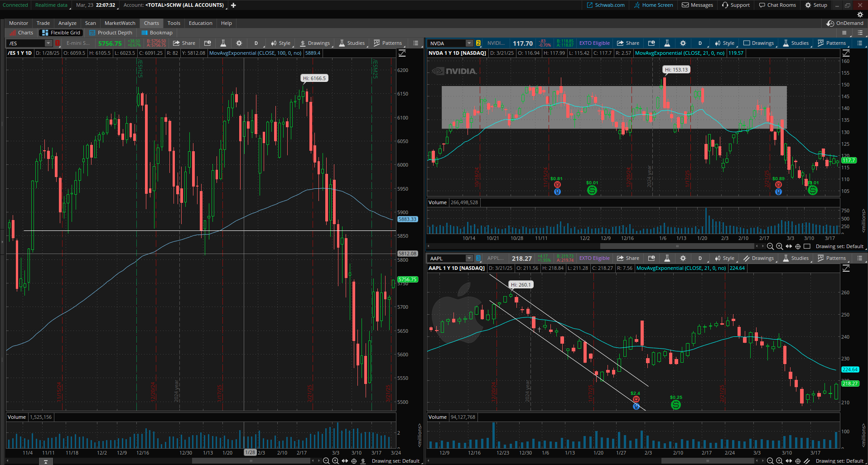
Task: Open the /ES chart Style dropdown
Action: (281, 43)
